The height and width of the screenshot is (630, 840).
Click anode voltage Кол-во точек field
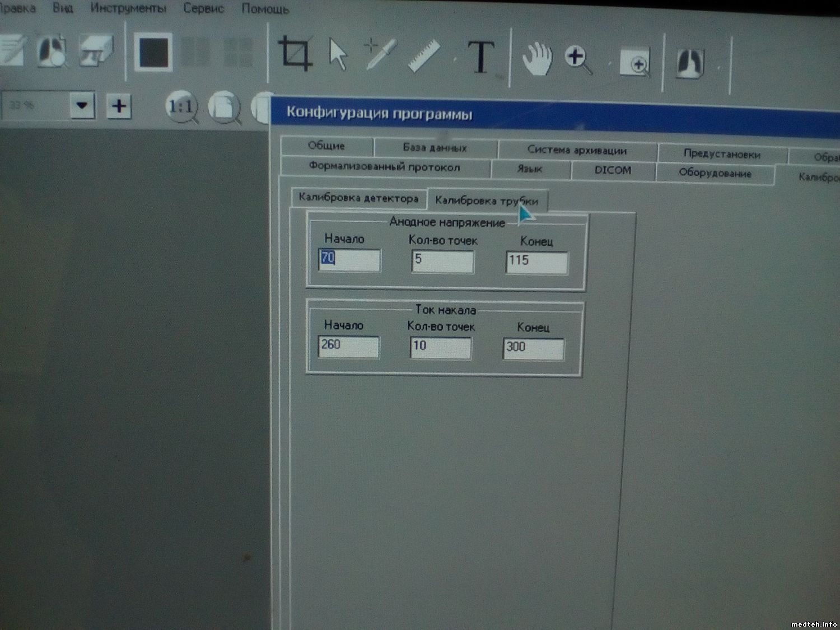point(442,261)
